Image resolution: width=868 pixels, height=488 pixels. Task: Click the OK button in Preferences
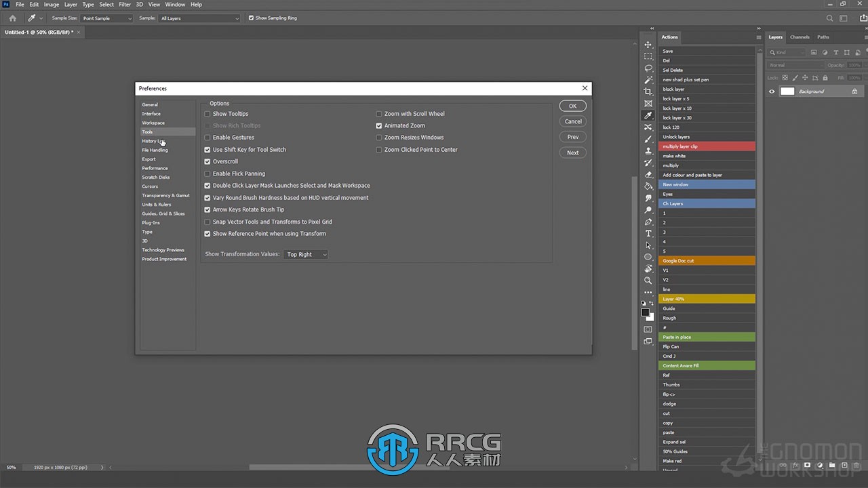[573, 106]
